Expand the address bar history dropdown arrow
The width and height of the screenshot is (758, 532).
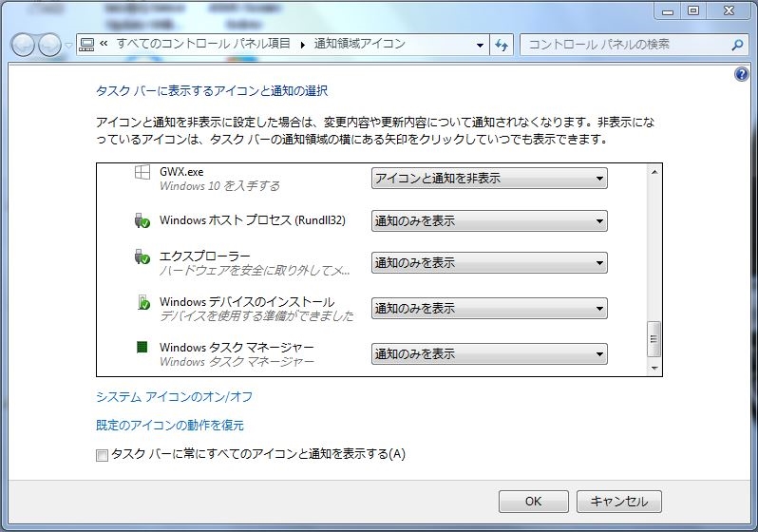pos(480,45)
